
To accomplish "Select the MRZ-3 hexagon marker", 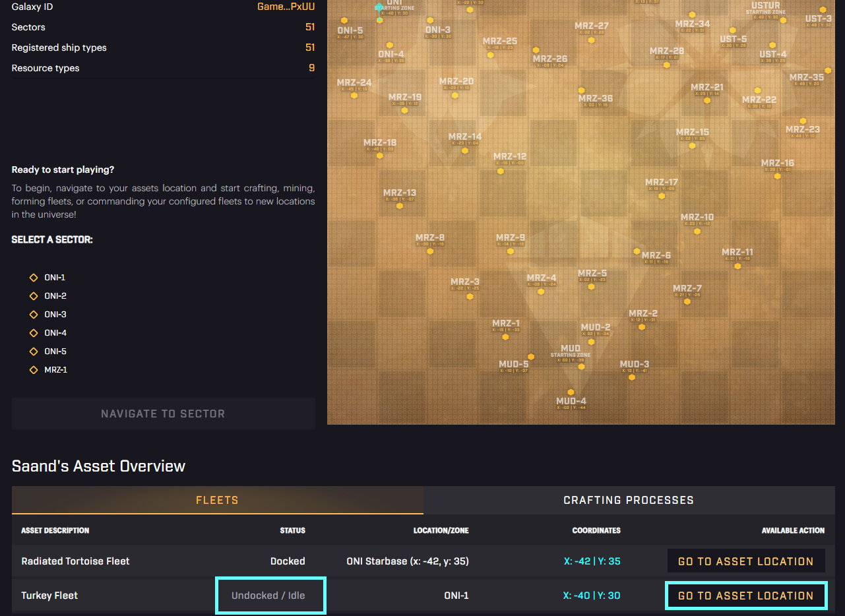I will 470,296.
